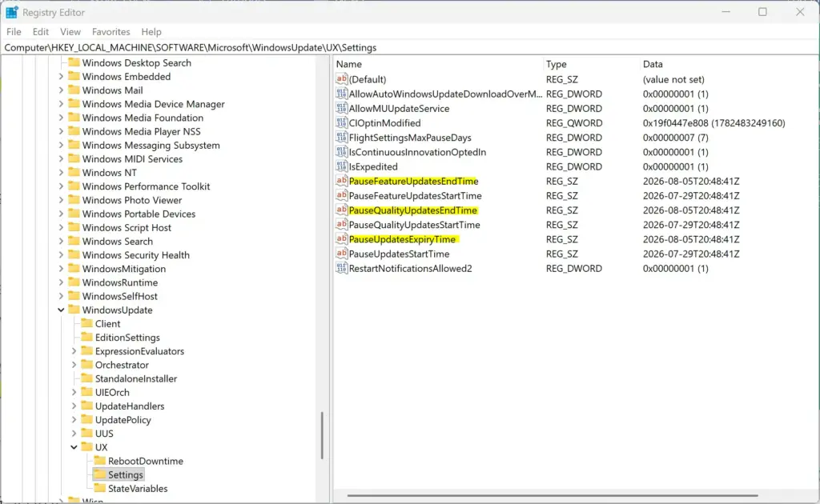Click the PauseQualityUpdatesStartTime string icon

[x=341, y=225]
